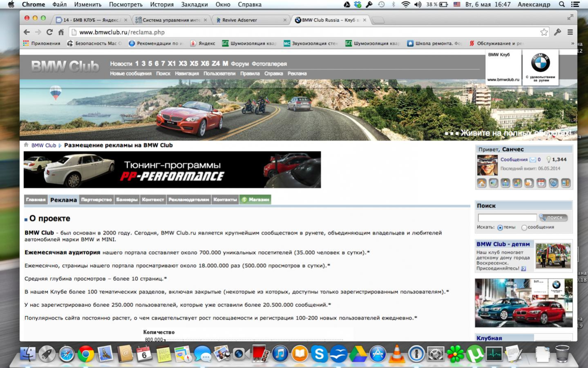Open the Trash in the Dock

tap(562, 354)
